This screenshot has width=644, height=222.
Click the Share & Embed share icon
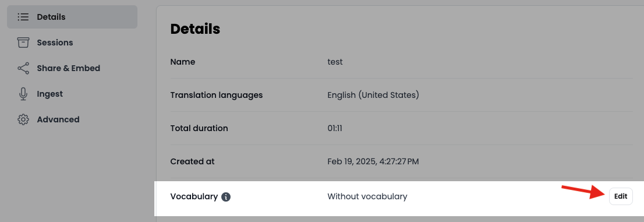pyautogui.click(x=23, y=68)
